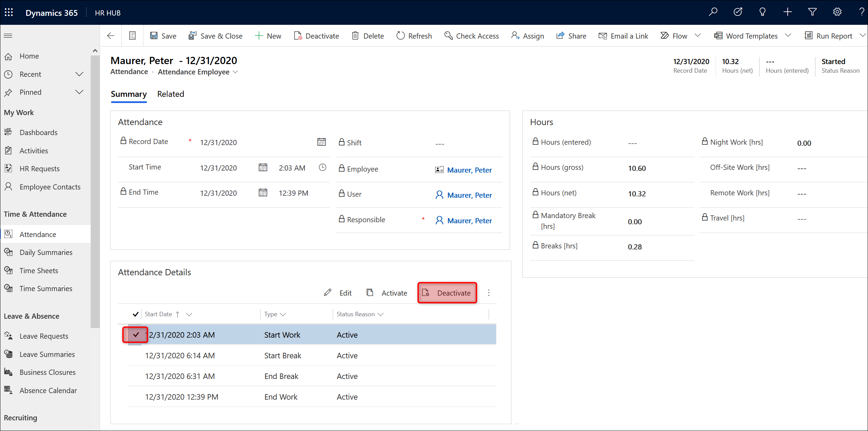
Task: Click the highlighted Deactivate subgrid button
Action: click(x=447, y=293)
